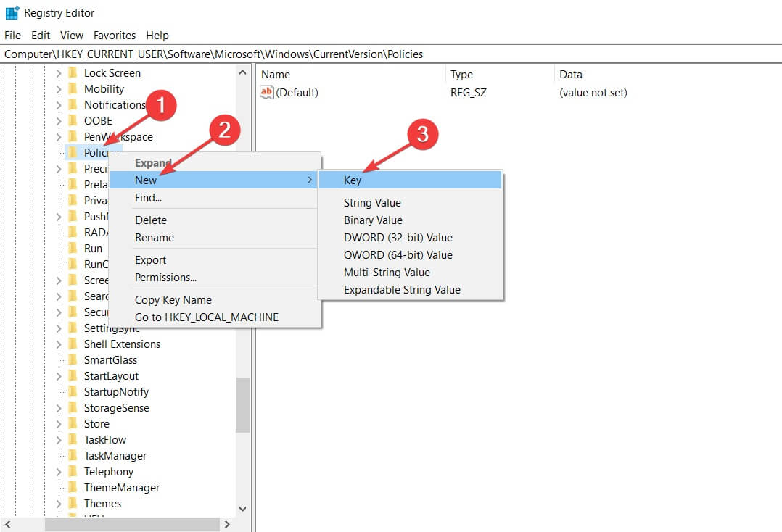
Task: Choose Go to HKEY_LOCAL_MACHINE
Action: [215, 317]
